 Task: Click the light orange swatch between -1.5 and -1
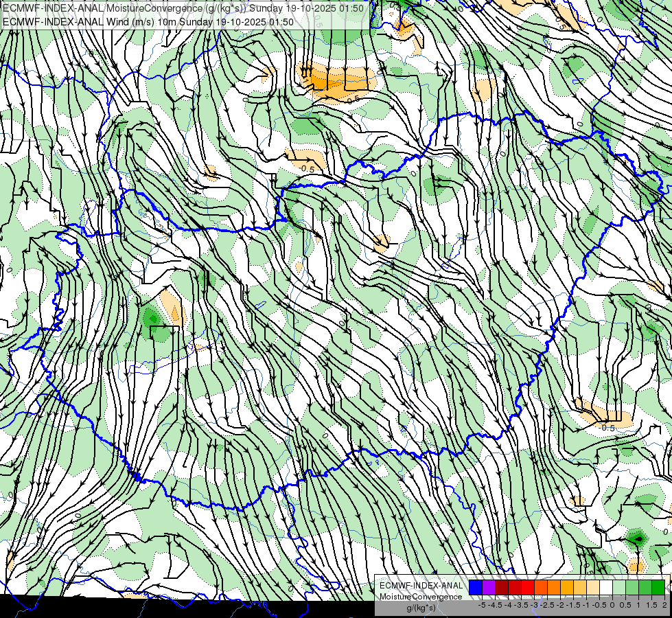click(580, 587)
